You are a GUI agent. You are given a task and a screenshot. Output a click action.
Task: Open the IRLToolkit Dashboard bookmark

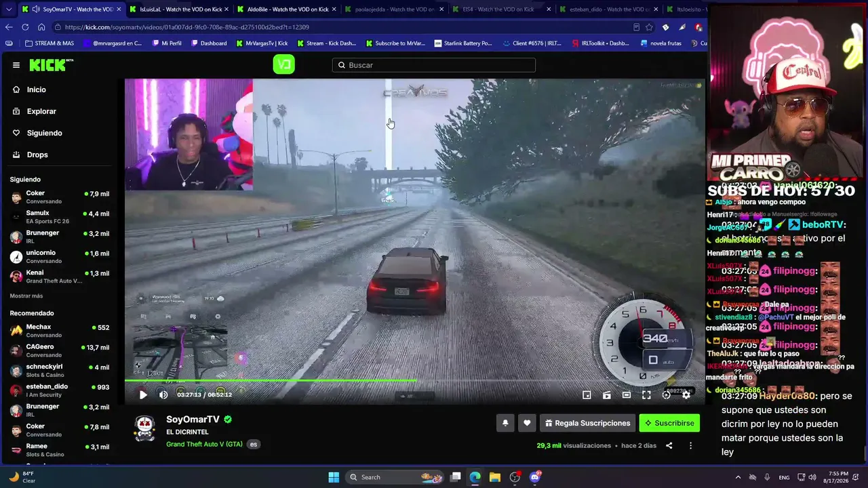[600, 43]
